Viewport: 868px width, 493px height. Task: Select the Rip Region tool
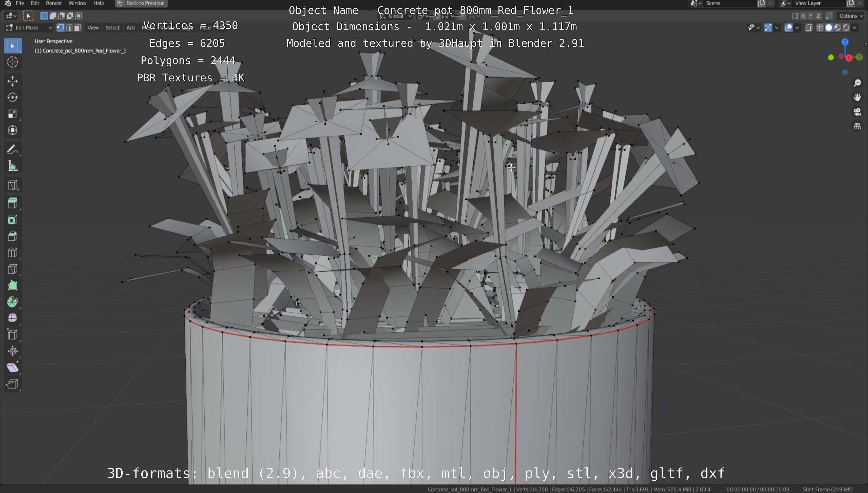[x=13, y=384]
